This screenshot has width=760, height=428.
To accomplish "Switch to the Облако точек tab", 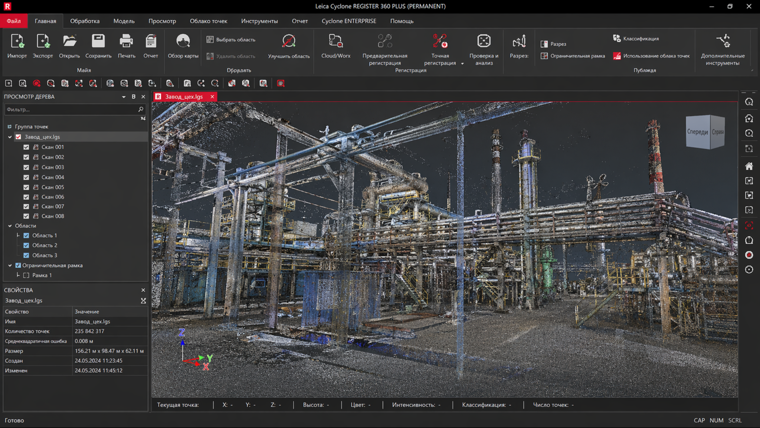I will 208,21.
